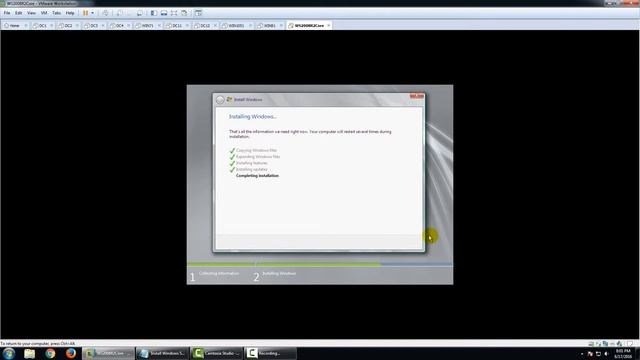Click the Take Snapshot toolbar icon

click(119, 13)
